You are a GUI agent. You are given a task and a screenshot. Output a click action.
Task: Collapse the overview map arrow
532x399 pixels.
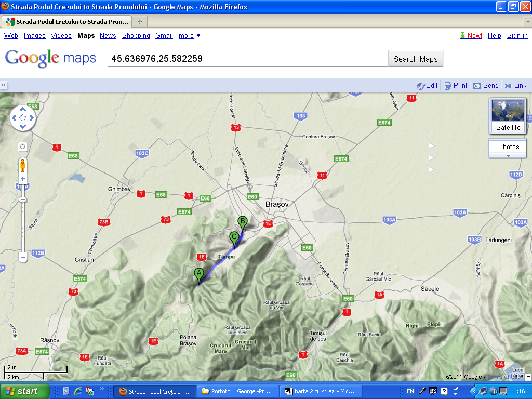coord(528,378)
